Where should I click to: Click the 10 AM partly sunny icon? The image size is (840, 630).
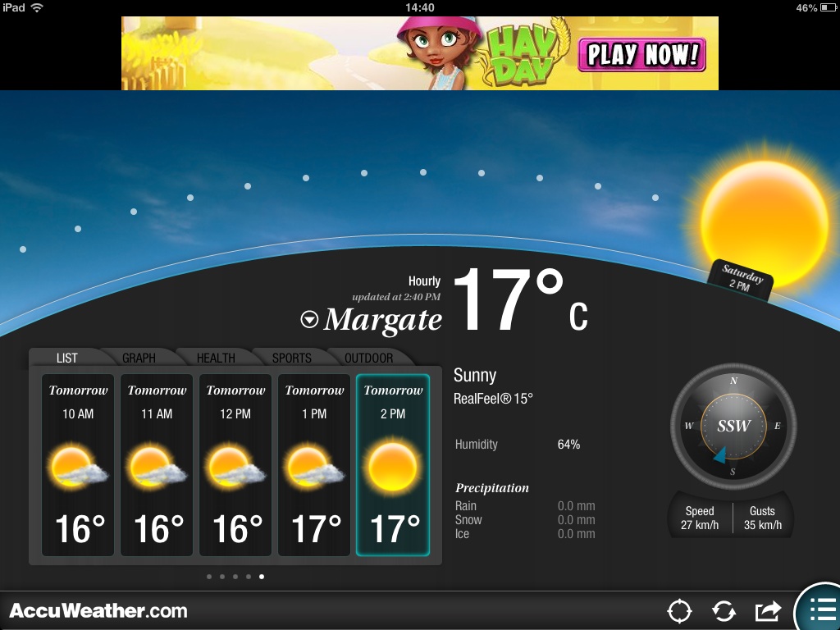(x=77, y=467)
